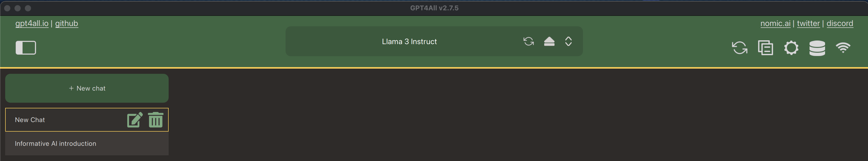Toggle the chat sidebar drawer icon
Screen dimensions: 868x161
[x=26, y=47]
